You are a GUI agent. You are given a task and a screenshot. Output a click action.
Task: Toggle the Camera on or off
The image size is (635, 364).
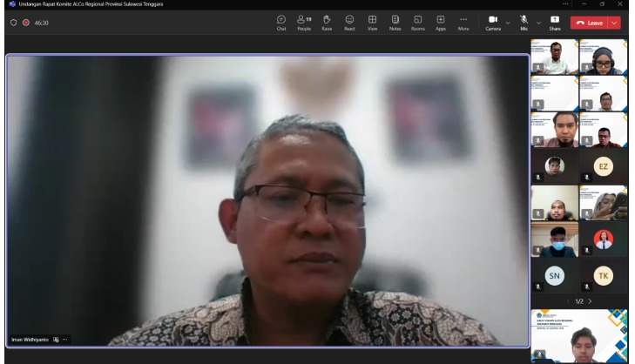pyautogui.click(x=493, y=22)
